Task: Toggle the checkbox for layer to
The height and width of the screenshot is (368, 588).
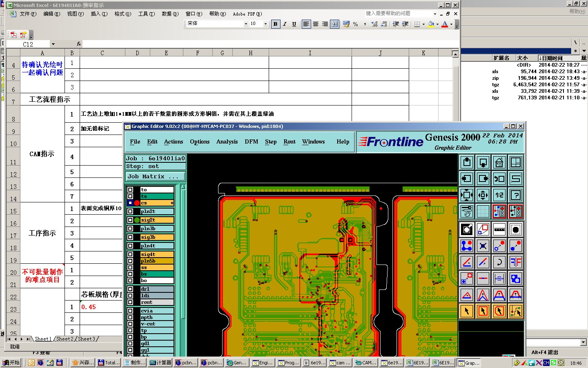Action: [x=130, y=190]
